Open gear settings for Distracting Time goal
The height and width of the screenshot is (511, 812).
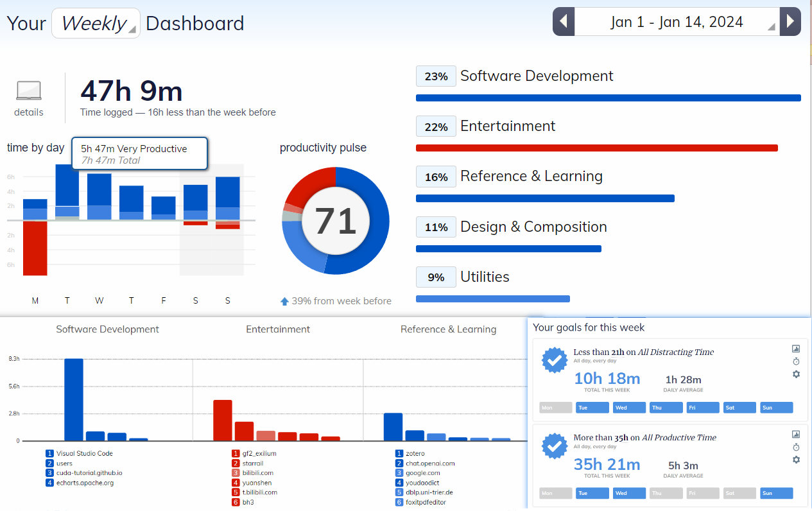[796, 374]
